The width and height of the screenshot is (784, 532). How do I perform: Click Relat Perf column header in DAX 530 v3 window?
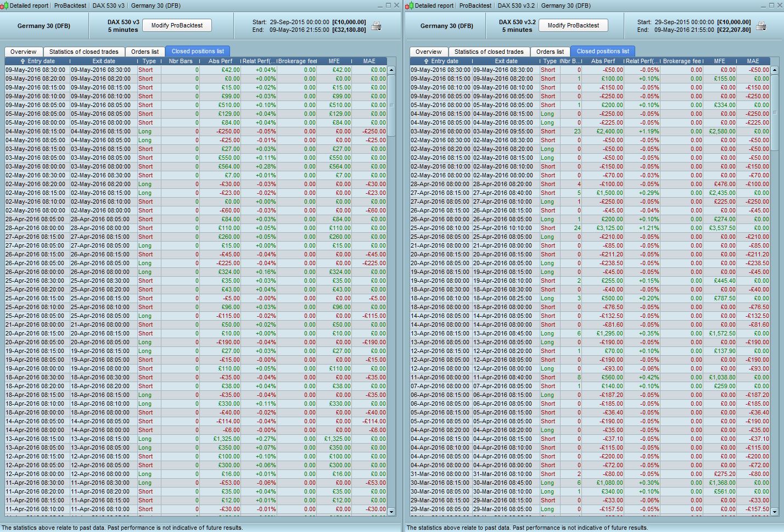(259, 61)
